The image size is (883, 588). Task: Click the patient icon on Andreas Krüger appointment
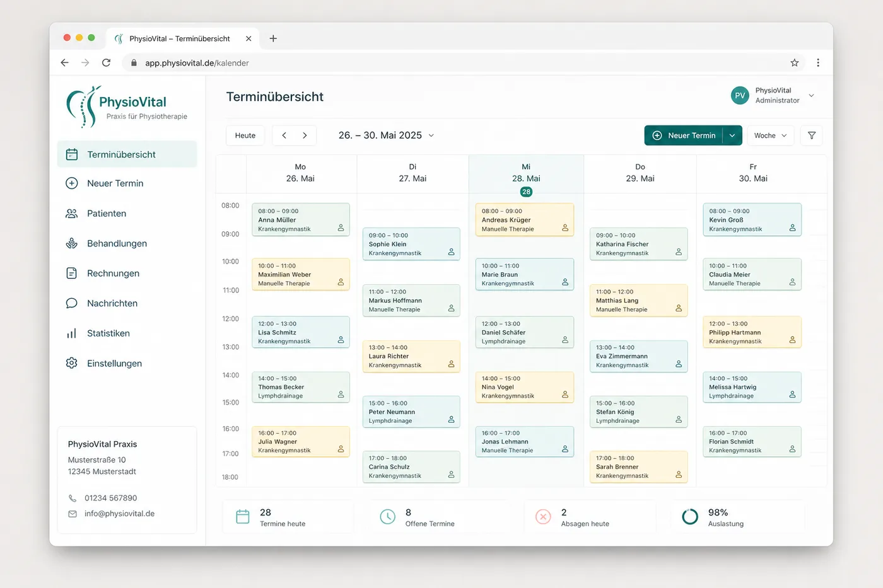[565, 228]
